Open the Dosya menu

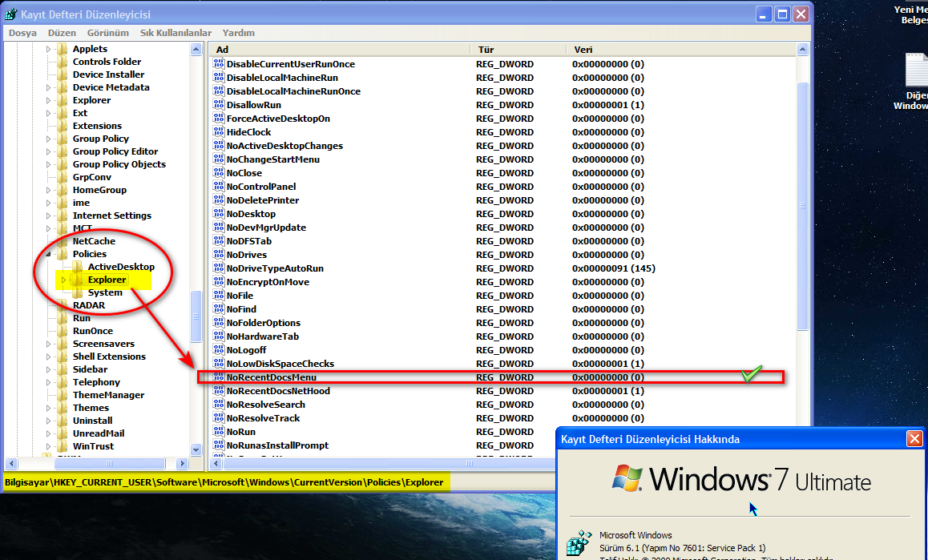(x=22, y=33)
